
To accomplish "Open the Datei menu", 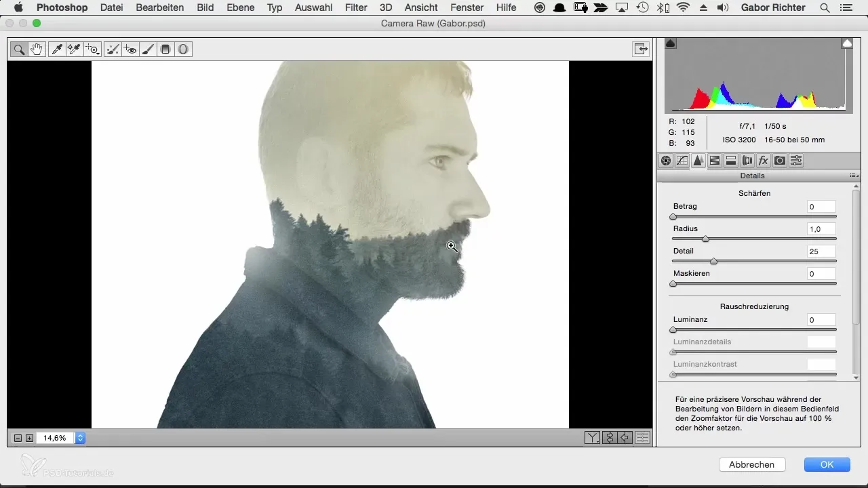I will click(112, 8).
